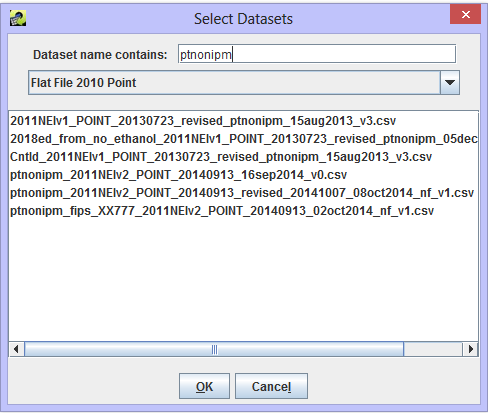This screenshot has width=488, height=413.
Task: Close the Select Datasets dialog
Action: click(x=465, y=14)
